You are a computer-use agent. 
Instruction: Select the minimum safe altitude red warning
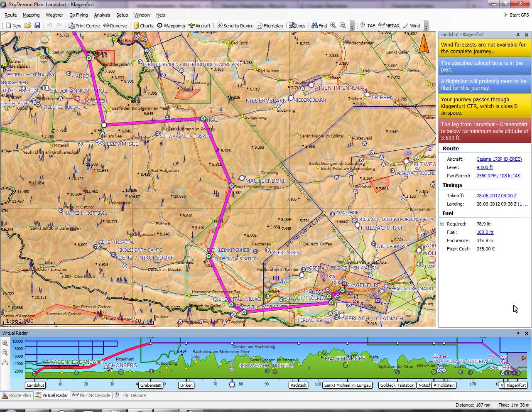[x=485, y=131]
